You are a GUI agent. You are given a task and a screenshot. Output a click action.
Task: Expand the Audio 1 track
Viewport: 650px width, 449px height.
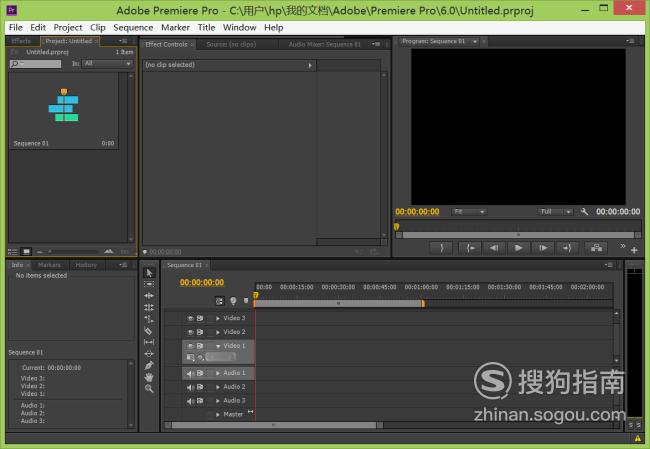click(218, 373)
